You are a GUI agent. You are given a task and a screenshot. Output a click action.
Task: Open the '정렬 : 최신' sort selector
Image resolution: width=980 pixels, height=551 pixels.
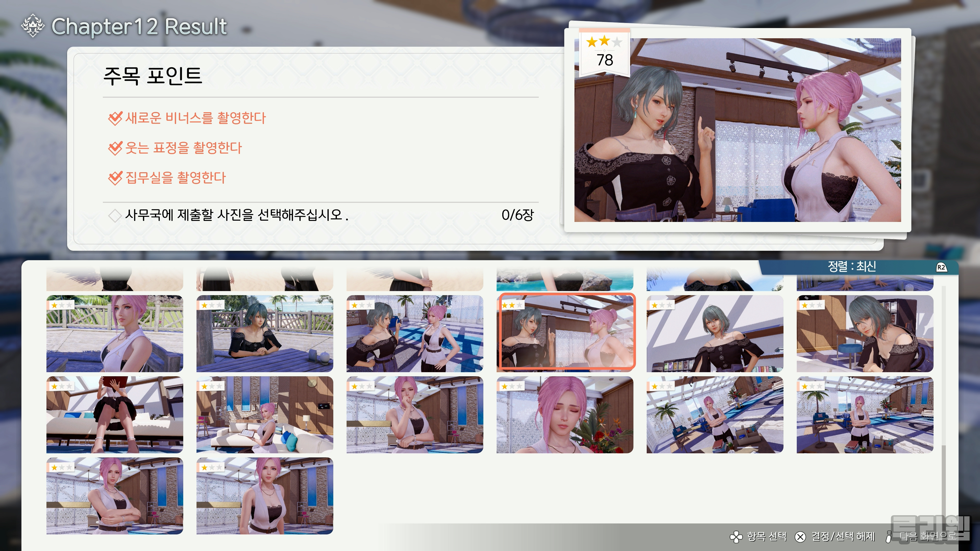click(852, 267)
